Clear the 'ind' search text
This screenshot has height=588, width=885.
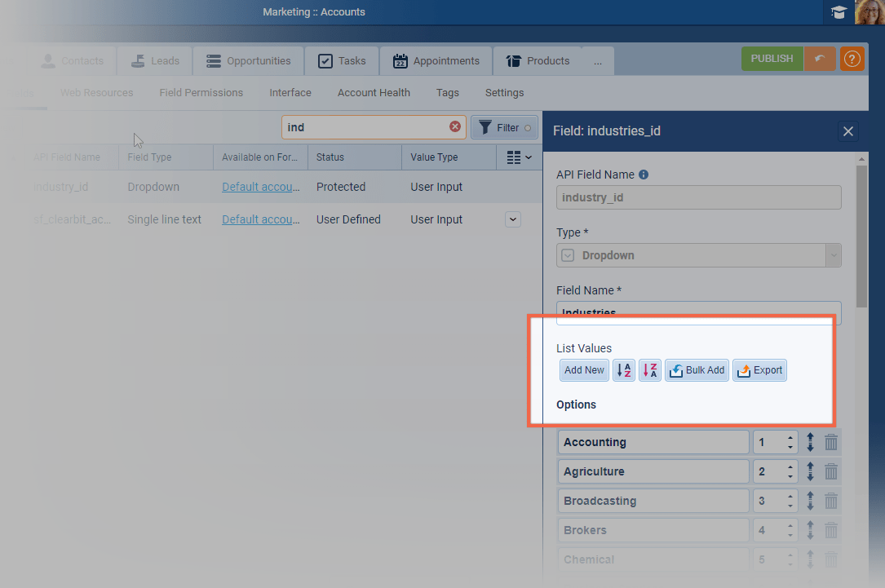point(455,127)
